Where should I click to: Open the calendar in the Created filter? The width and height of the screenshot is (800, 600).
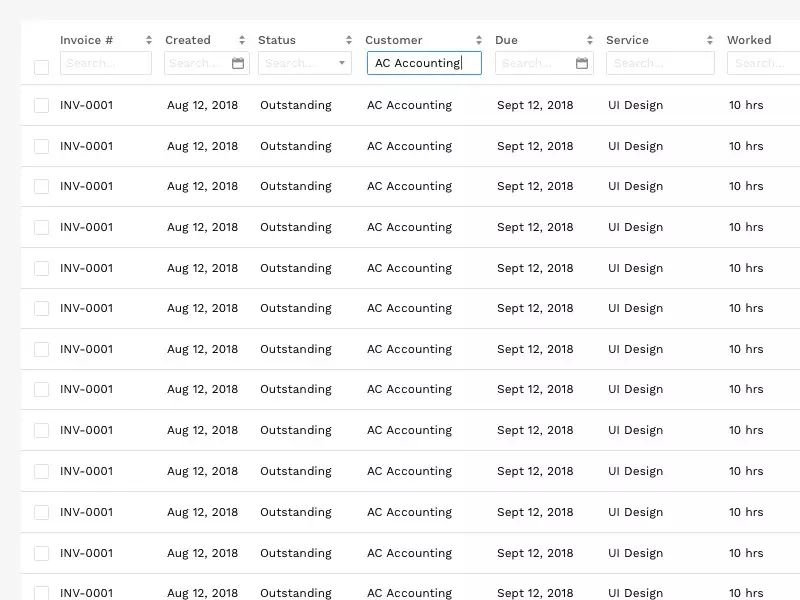[238, 63]
